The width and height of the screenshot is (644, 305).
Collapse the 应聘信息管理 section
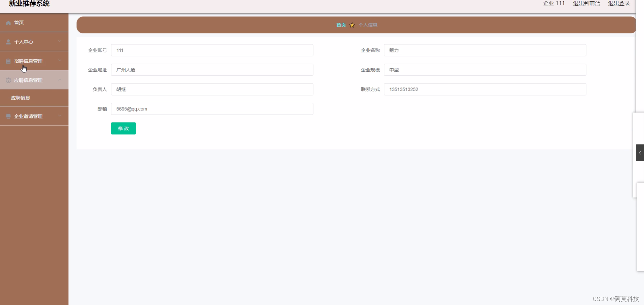[34, 80]
